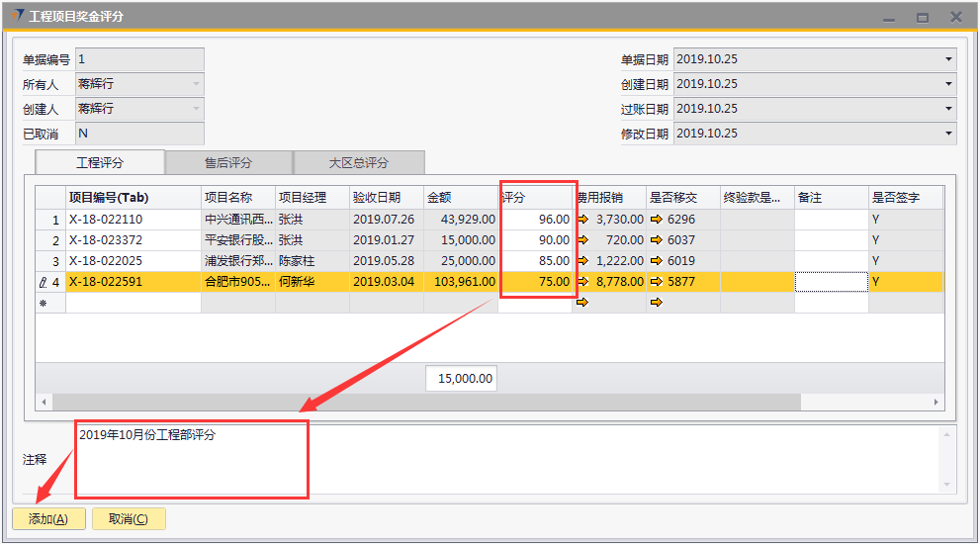This screenshot has width=980, height=544.
Task: Click link arrow beside 720.00 expense
Action: tap(582, 240)
